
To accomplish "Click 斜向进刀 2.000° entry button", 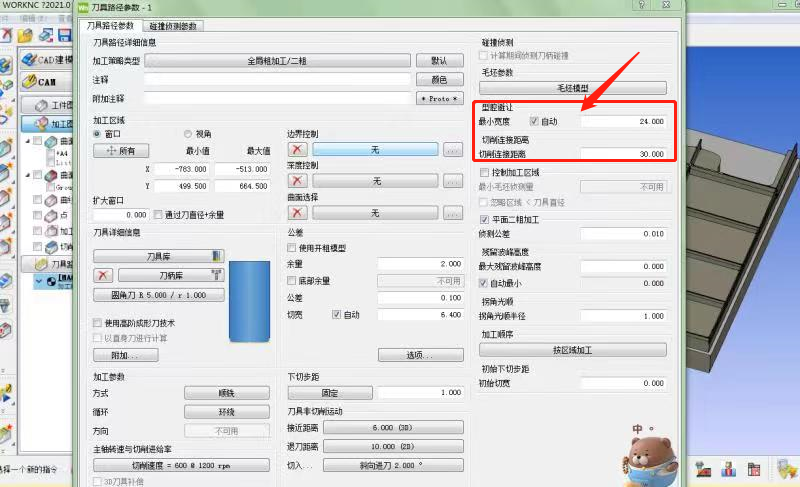I will (393, 465).
